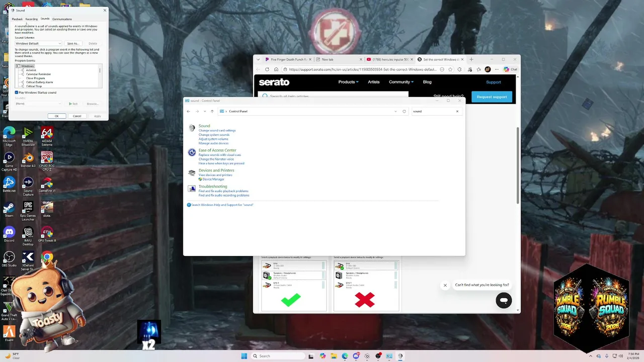Show hidden system tray icons
This screenshot has width=644, height=362.
coord(591,356)
